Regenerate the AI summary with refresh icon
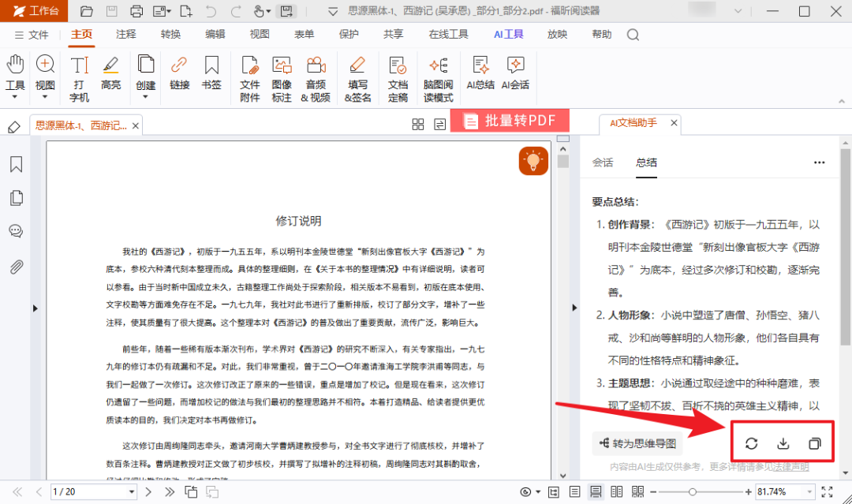 coord(752,444)
